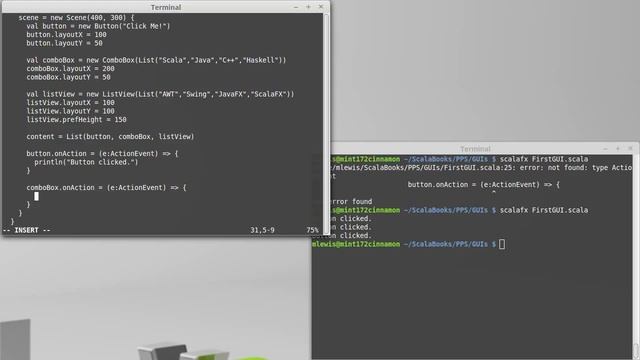This screenshot has width=640, height=360.
Task: Close the front Terminal editor window
Action: [321, 7]
